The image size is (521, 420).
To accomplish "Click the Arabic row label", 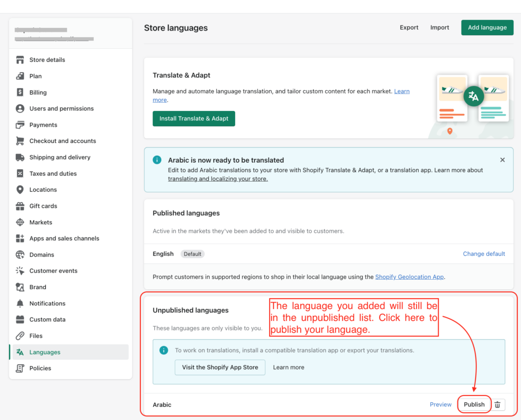I will point(162,405).
